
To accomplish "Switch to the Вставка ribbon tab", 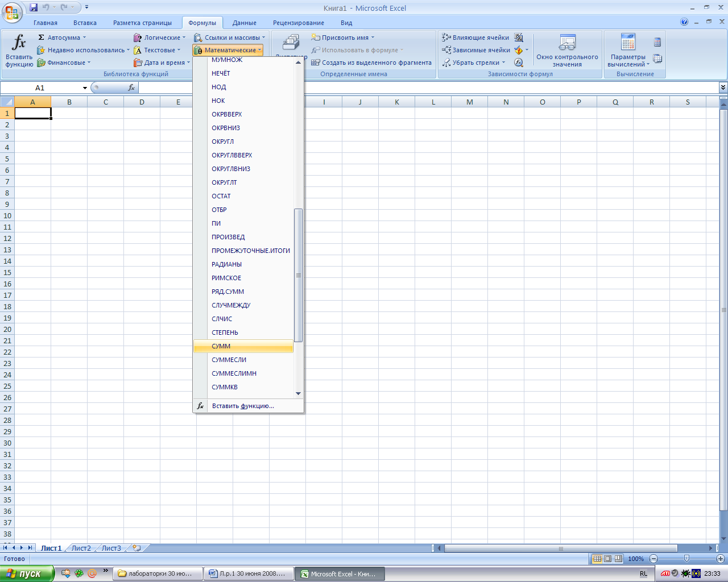I will tap(85, 23).
